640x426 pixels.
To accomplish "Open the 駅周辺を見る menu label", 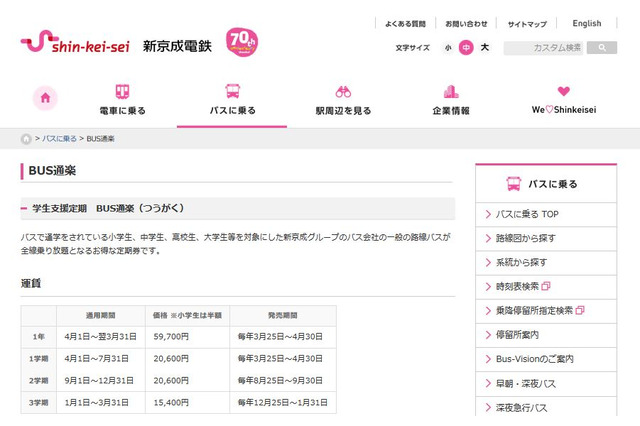I will tap(343, 111).
